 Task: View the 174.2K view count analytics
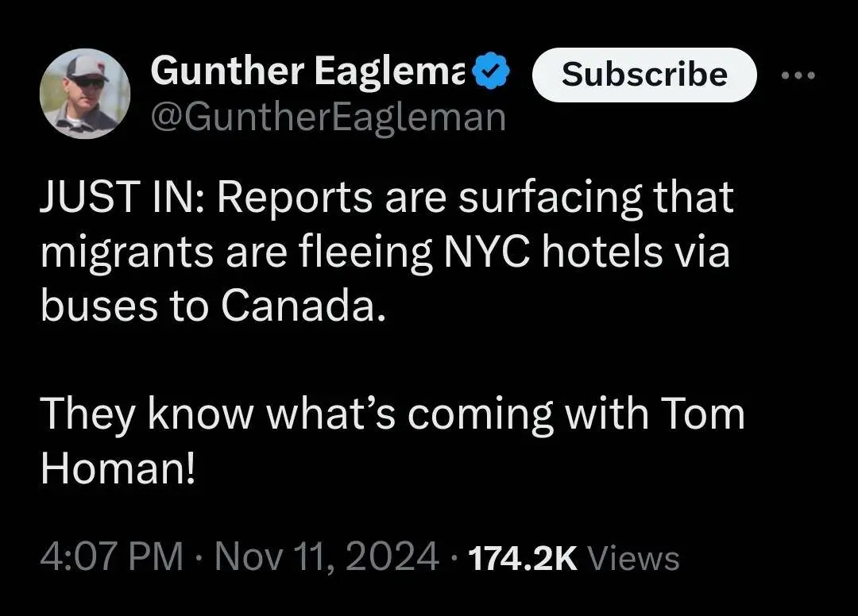[x=523, y=557]
